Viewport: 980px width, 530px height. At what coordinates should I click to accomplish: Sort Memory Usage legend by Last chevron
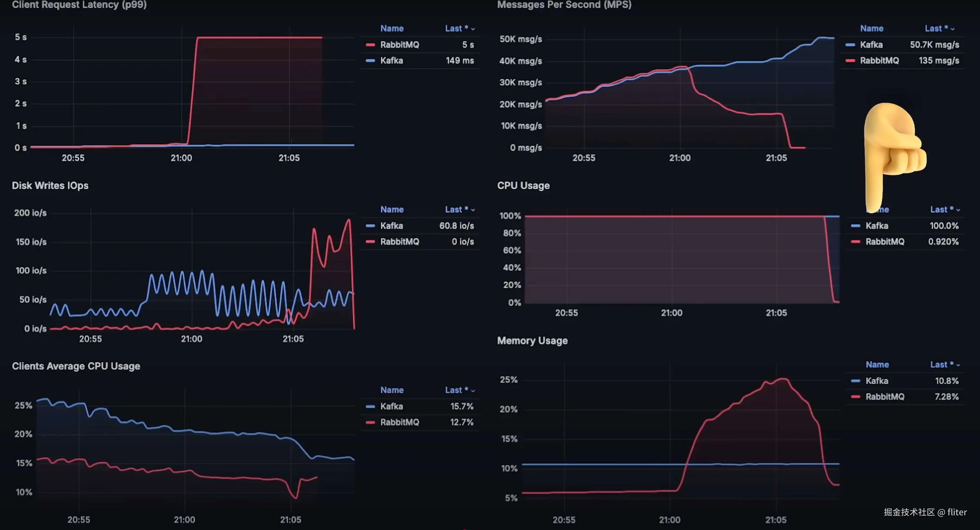(x=958, y=365)
